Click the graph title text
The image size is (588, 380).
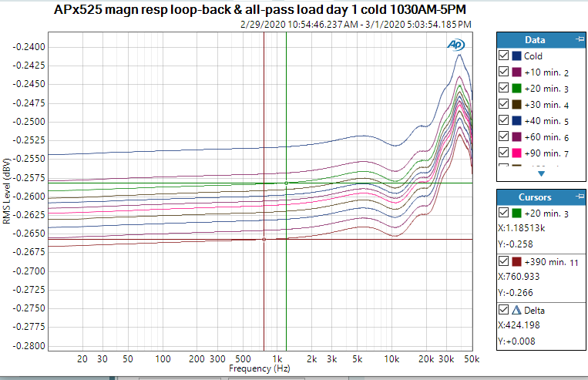[x=260, y=9]
